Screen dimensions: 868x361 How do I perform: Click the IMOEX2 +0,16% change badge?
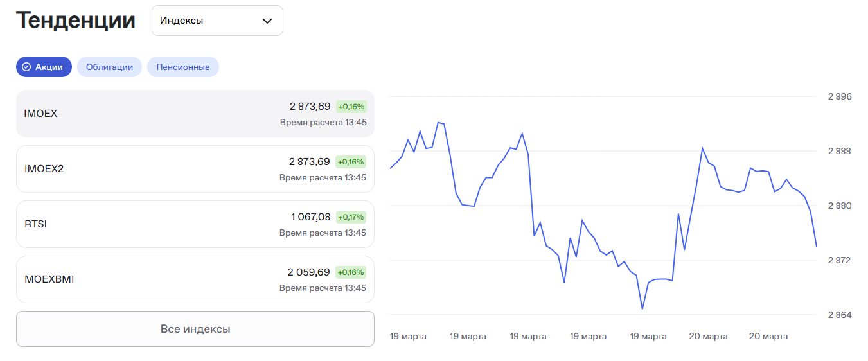coord(351,162)
